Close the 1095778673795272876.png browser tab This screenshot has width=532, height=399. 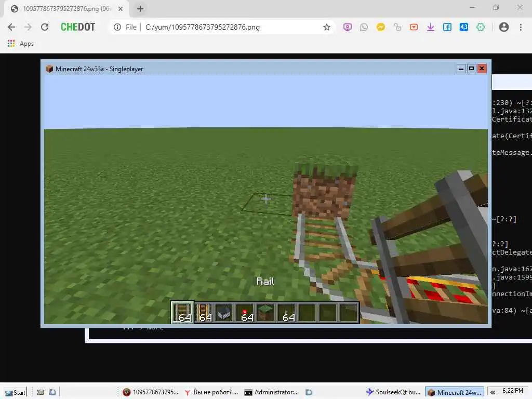121,9
